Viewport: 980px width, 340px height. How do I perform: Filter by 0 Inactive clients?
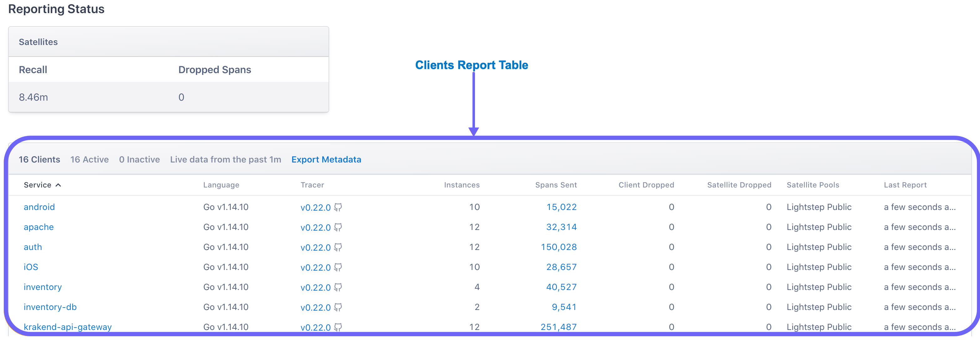(x=139, y=160)
